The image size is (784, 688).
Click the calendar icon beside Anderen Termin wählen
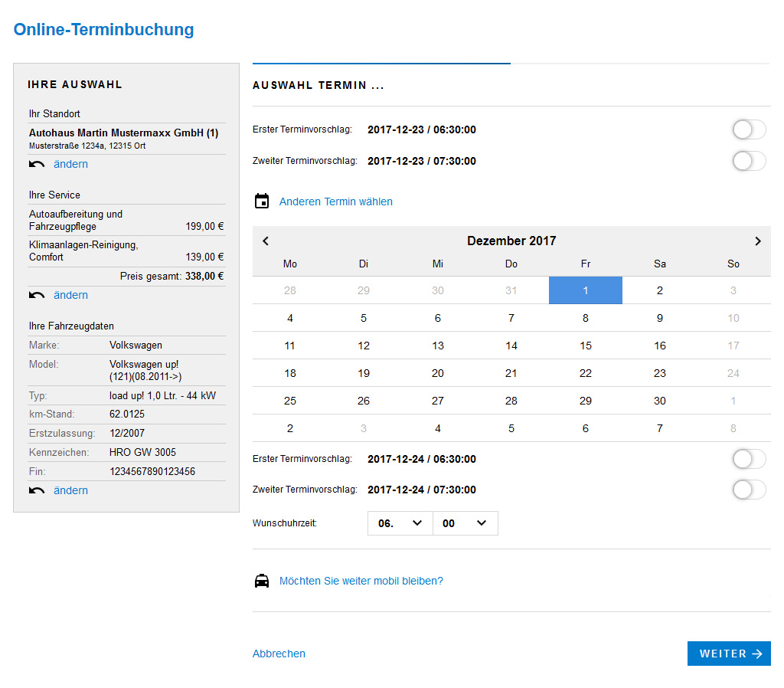[262, 201]
